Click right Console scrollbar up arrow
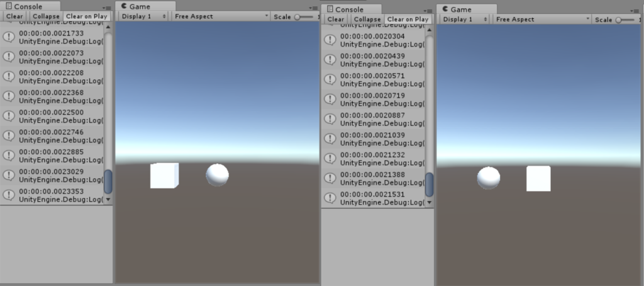644x286 pixels. click(x=429, y=30)
